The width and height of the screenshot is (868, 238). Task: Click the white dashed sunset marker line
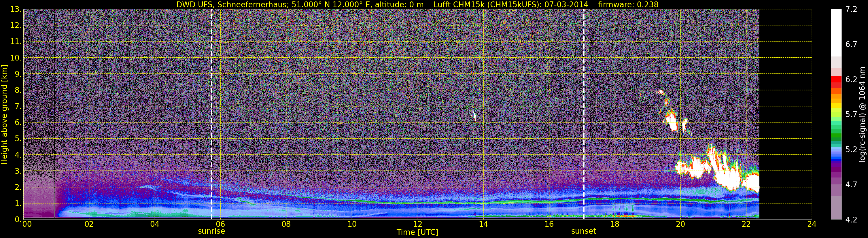[x=584, y=114]
